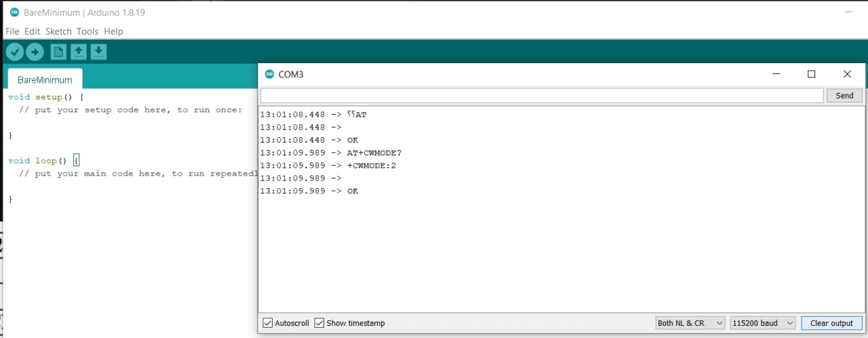Uncheck Show timestamp option
868x338 pixels.
coord(319,323)
